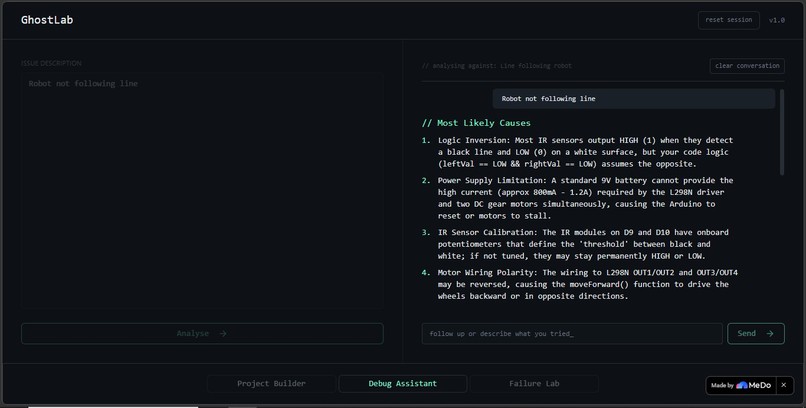Click the 'Robot not following line' chat bubble
This screenshot has width=806, height=408.
point(634,99)
